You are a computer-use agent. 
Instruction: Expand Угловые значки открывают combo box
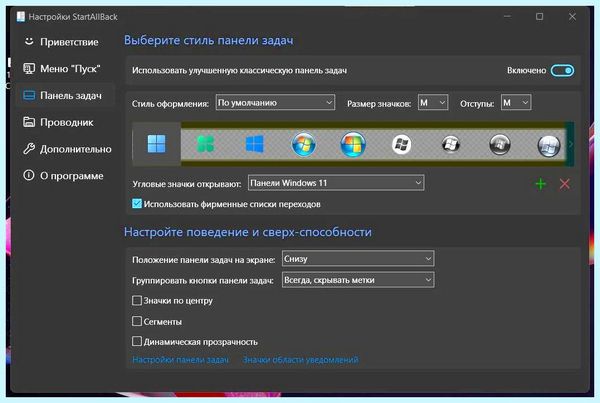click(x=336, y=183)
